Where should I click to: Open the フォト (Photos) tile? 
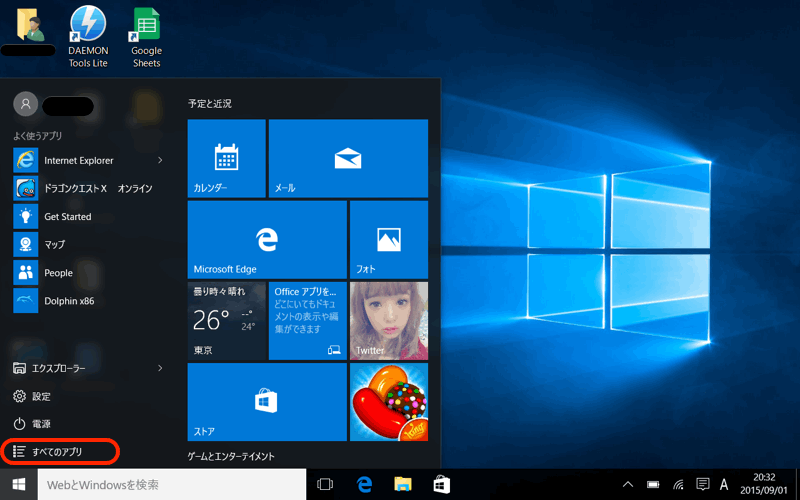(388, 239)
